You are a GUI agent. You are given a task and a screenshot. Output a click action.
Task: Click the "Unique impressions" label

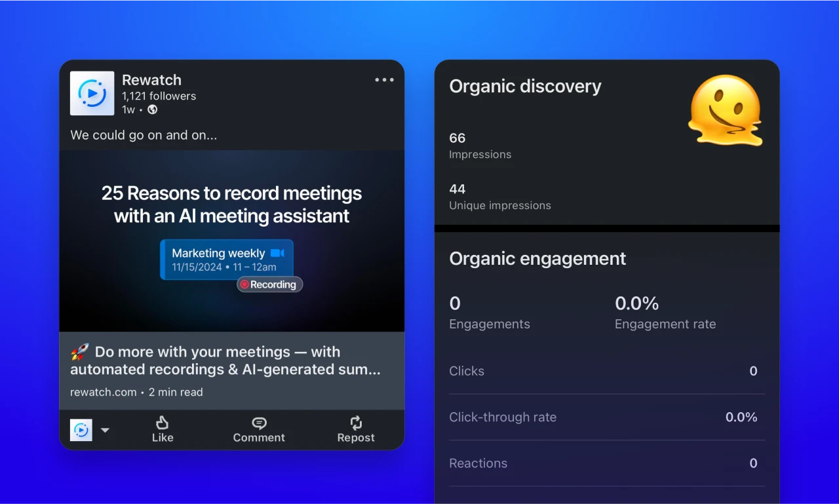pyautogui.click(x=500, y=206)
